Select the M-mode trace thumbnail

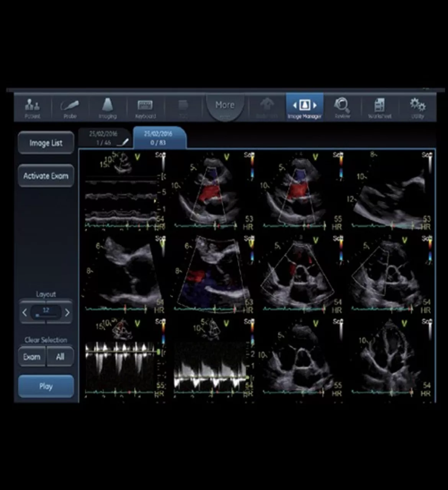click(123, 191)
